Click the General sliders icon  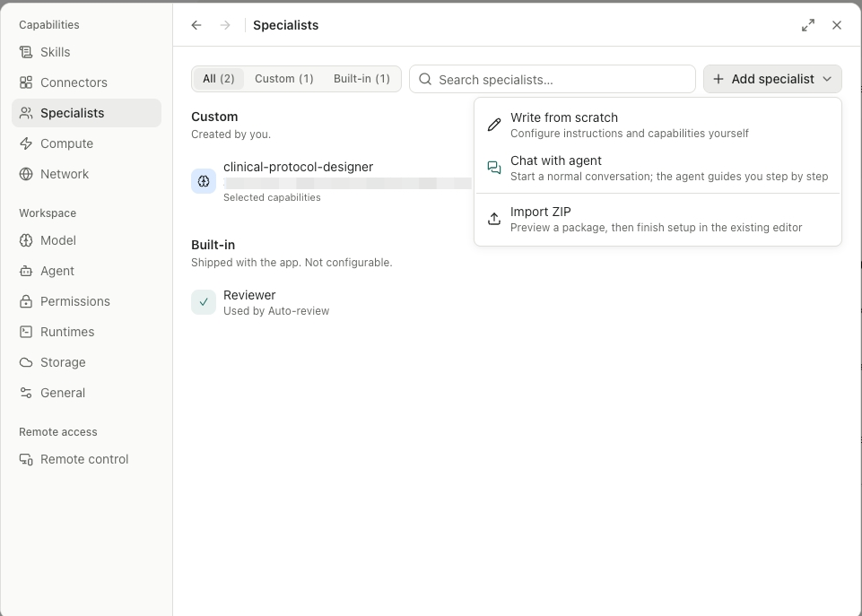26,393
